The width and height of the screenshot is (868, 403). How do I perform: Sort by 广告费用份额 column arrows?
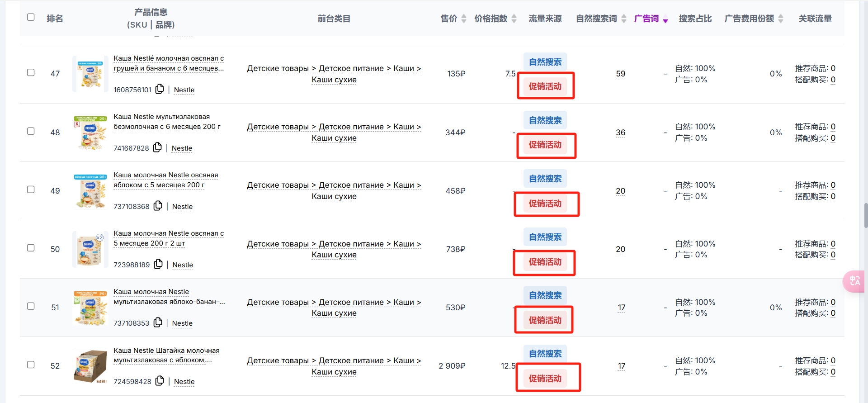[781, 19]
